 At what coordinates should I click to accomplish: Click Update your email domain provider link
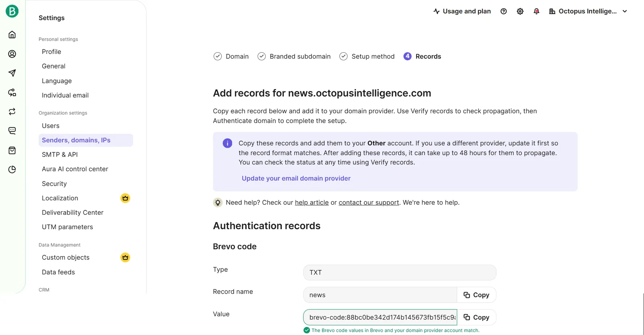(296, 179)
